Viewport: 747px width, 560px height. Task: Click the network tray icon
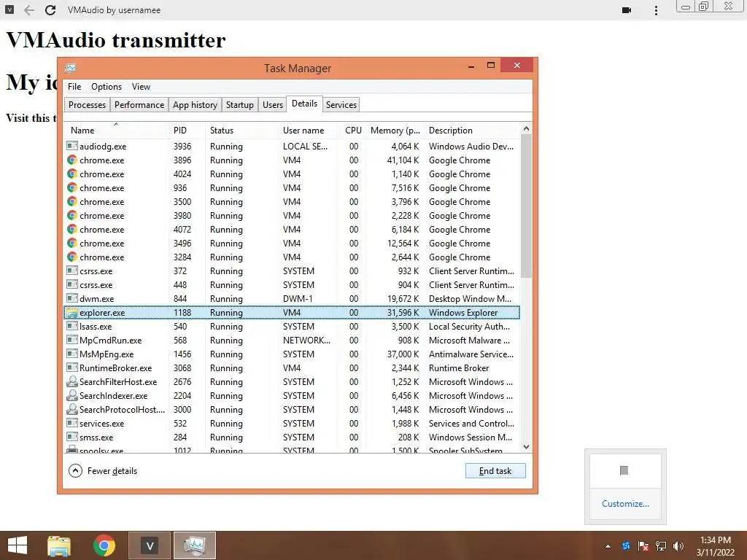(x=661, y=546)
